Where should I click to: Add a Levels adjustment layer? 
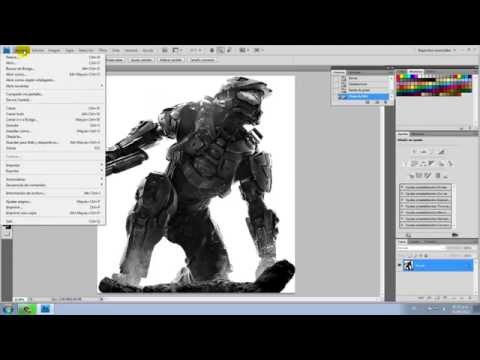tap(423, 152)
